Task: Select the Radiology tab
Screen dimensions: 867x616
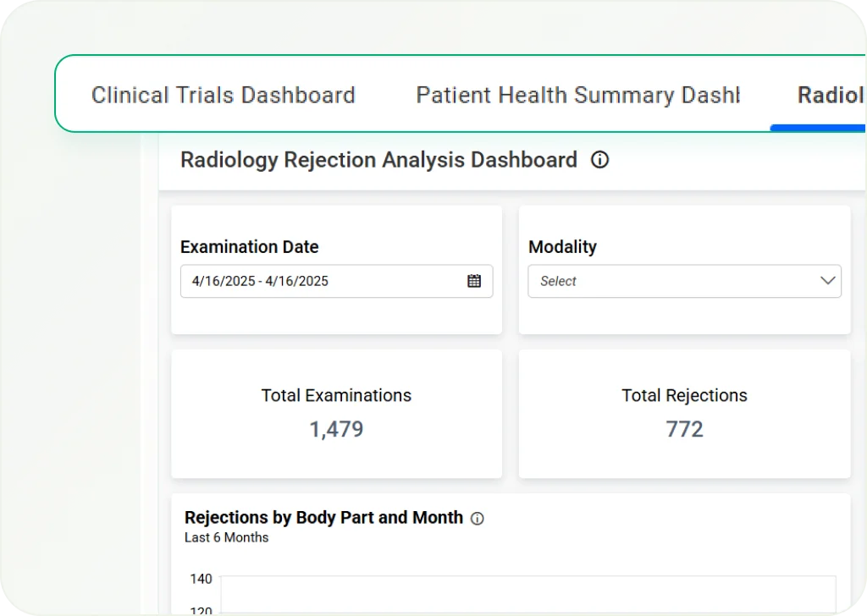Action: click(830, 95)
